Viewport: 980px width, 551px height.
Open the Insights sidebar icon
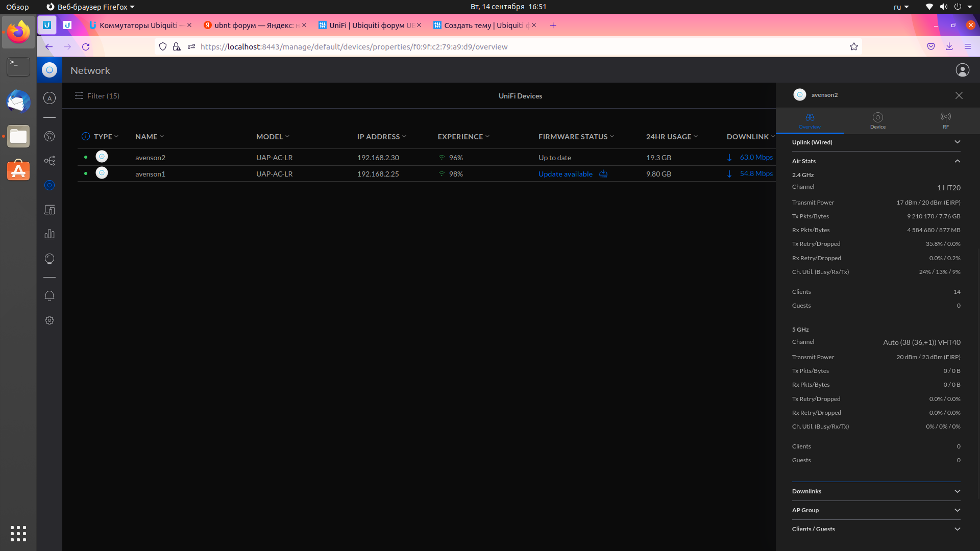pyautogui.click(x=50, y=259)
